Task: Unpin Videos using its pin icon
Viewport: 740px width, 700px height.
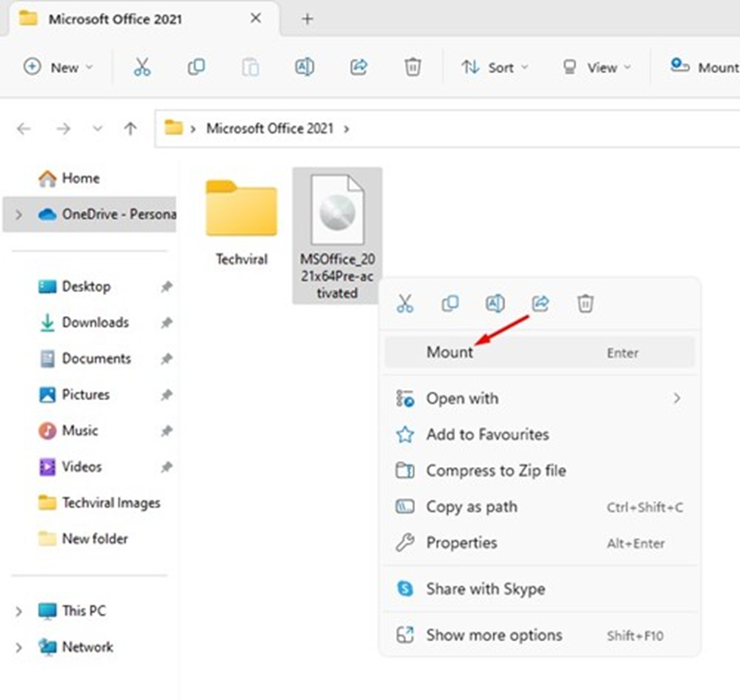Action: 166,467
